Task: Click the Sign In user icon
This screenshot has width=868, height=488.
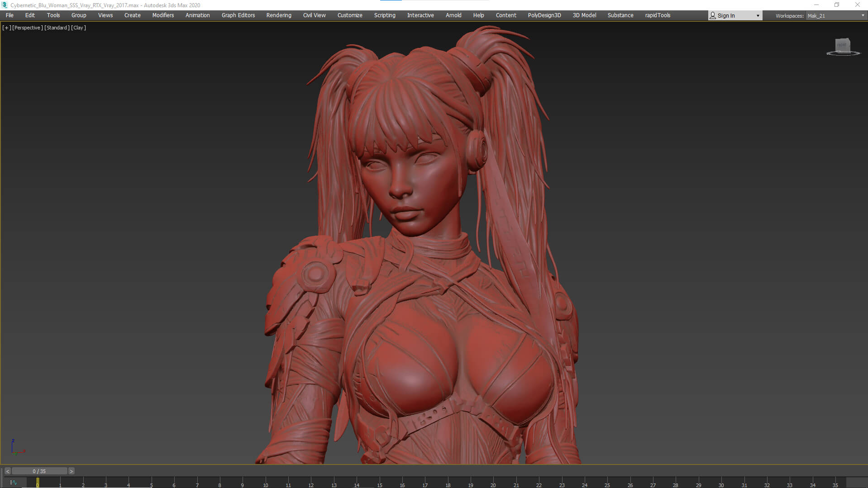Action: point(713,15)
